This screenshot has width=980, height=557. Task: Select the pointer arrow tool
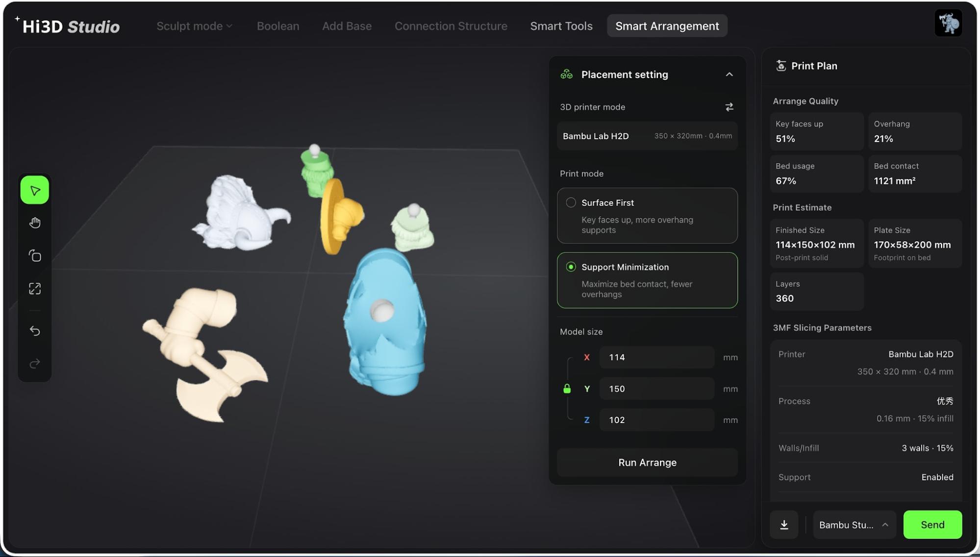[x=35, y=190]
